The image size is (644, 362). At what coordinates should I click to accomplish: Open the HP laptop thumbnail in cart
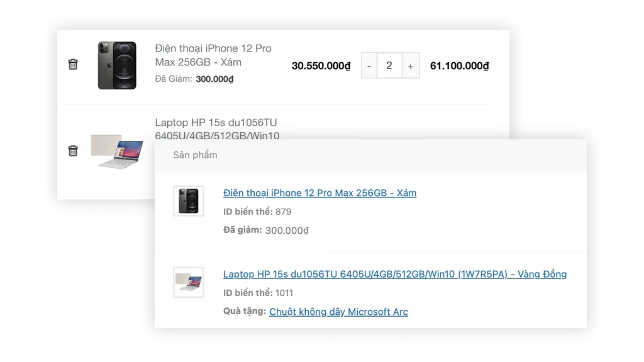(x=117, y=151)
